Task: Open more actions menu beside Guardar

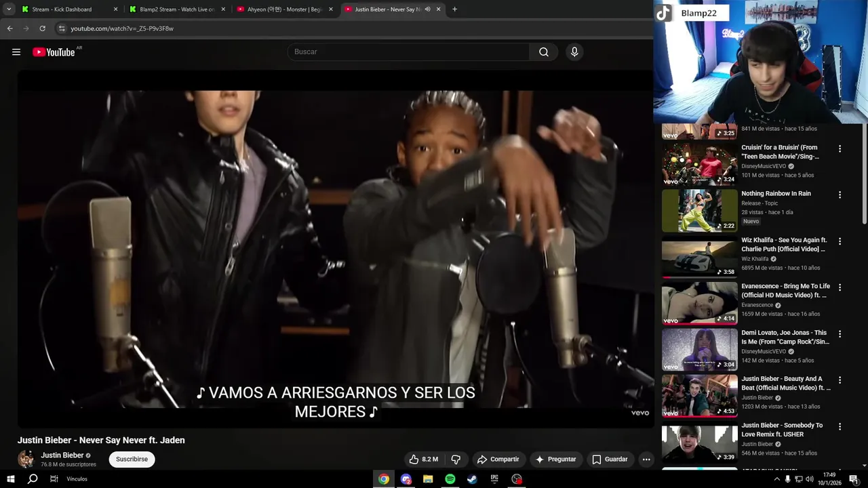Action: tap(646, 460)
